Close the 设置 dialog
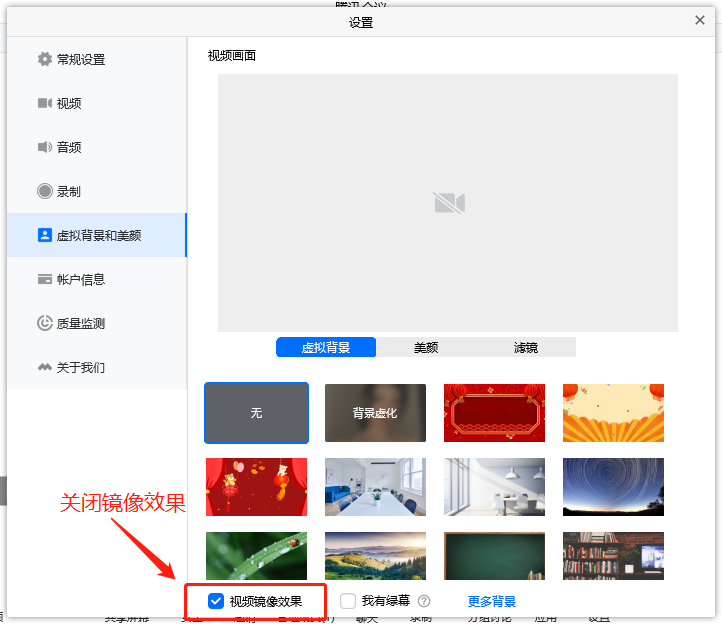Image resolution: width=722 pixels, height=624 pixels. 701,19
